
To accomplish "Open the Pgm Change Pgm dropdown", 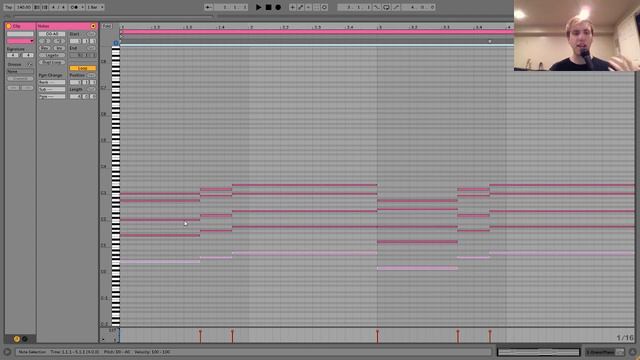I will 52,96.
